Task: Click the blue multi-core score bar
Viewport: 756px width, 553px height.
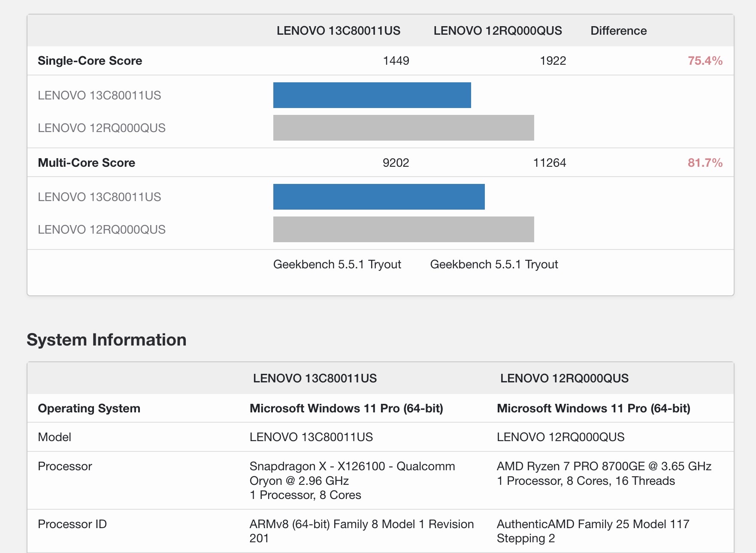Action: tap(379, 197)
